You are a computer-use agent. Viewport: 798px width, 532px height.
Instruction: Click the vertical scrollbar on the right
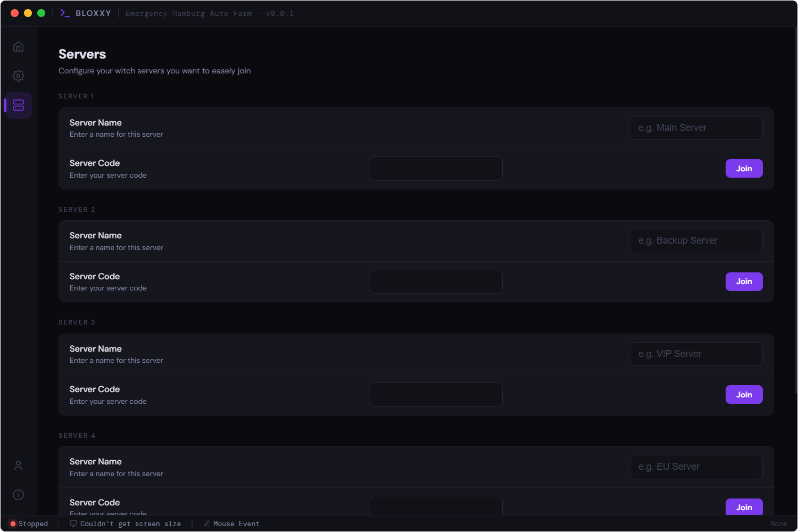(x=796, y=213)
